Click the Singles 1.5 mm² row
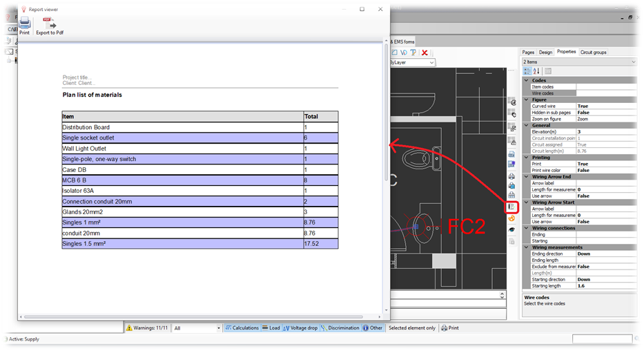644x351 pixels. 200,244
